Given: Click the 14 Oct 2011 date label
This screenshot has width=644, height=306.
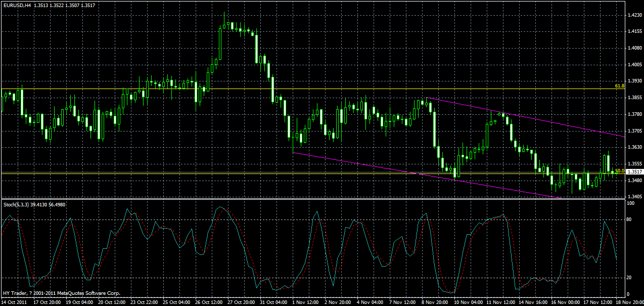Looking at the screenshot, I should pos(14,302).
